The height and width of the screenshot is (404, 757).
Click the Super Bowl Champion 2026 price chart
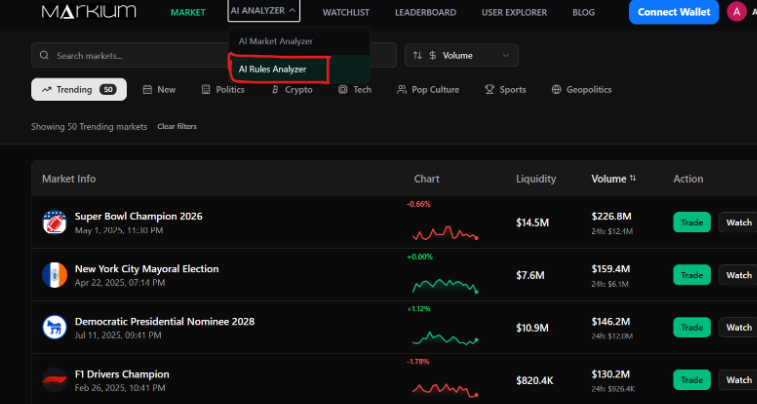[445, 233]
